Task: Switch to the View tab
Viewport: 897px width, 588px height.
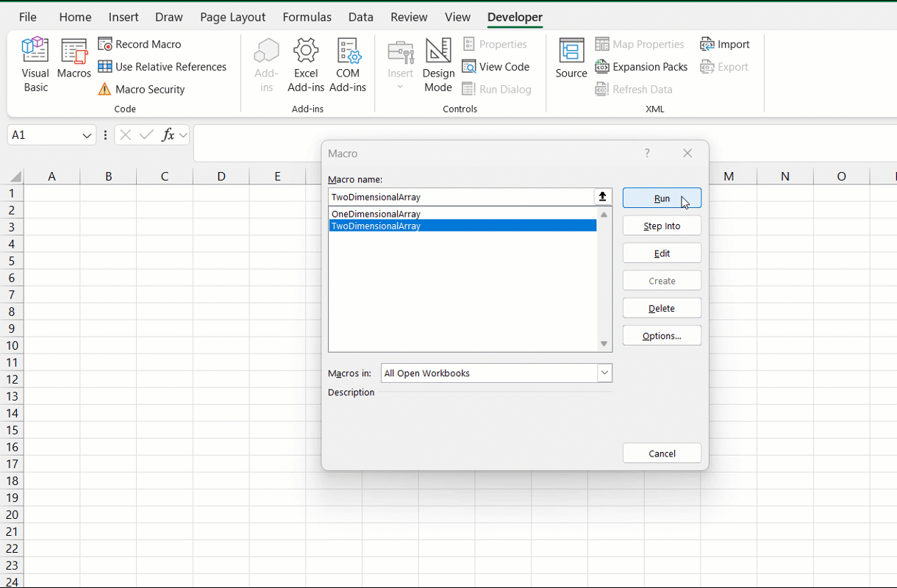Action: [x=458, y=17]
